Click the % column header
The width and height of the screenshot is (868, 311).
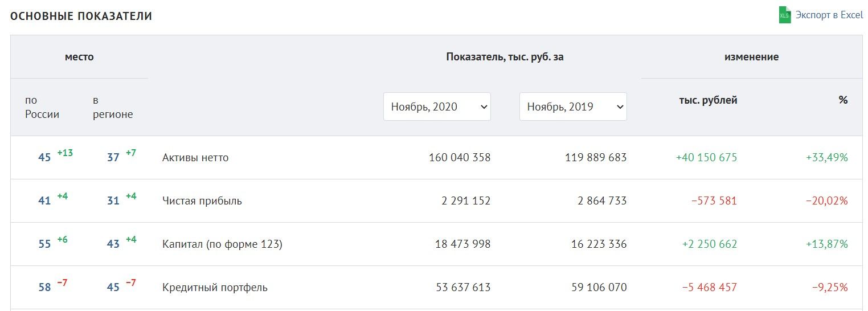843,100
